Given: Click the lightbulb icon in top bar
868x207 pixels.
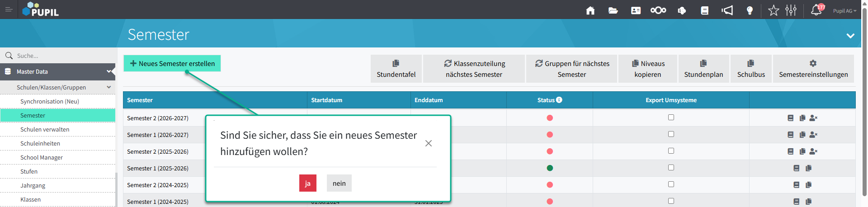Looking at the screenshot, I should pyautogui.click(x=750, y=10).
